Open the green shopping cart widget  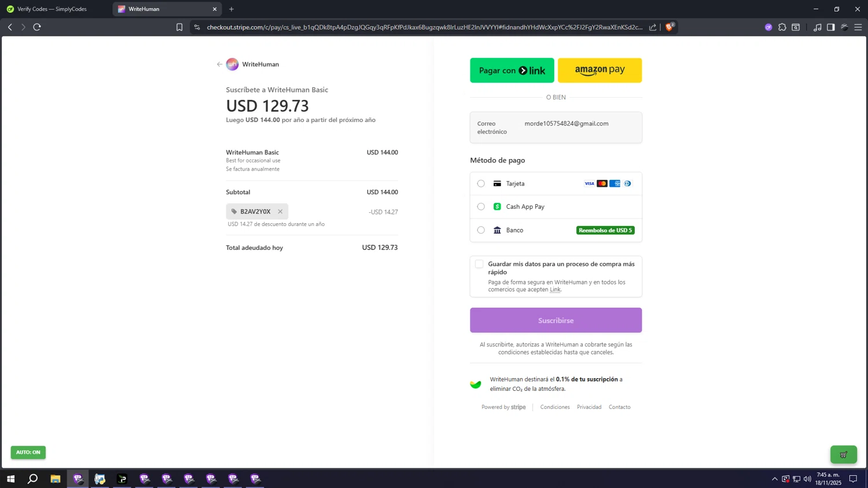(x=844, y=454)
